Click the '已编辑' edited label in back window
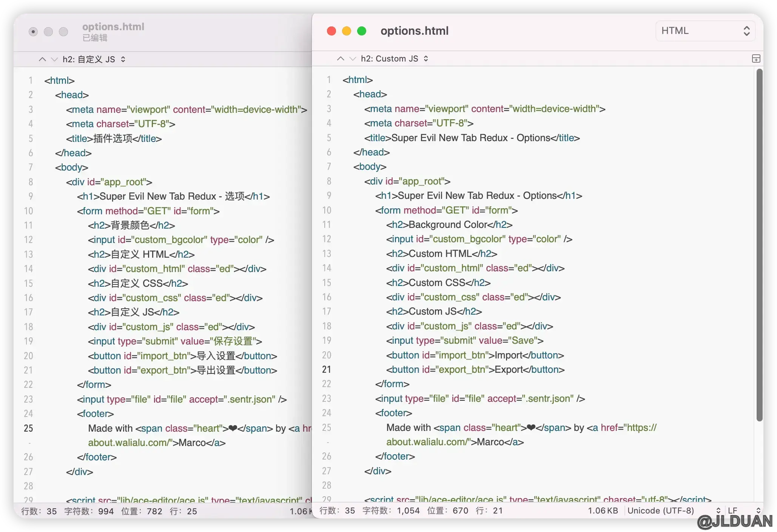This screenshot has width=777, height=532. pyautogui.click(x=95, y=38)
